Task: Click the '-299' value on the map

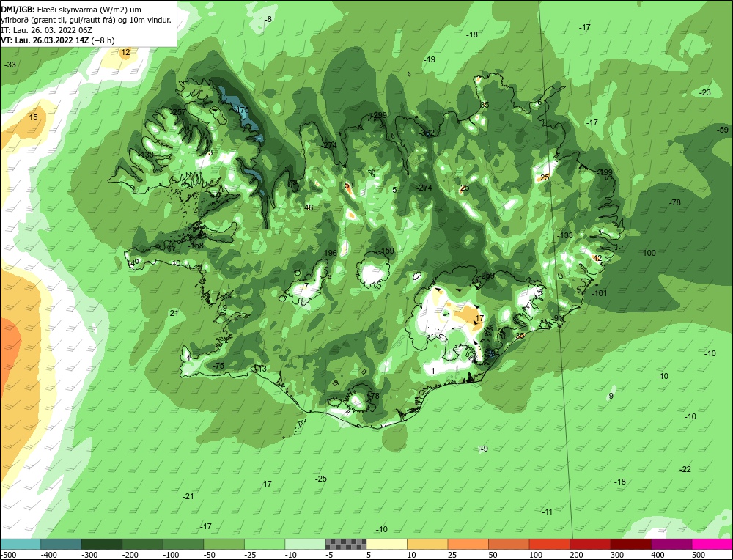Action: (379, 115)
